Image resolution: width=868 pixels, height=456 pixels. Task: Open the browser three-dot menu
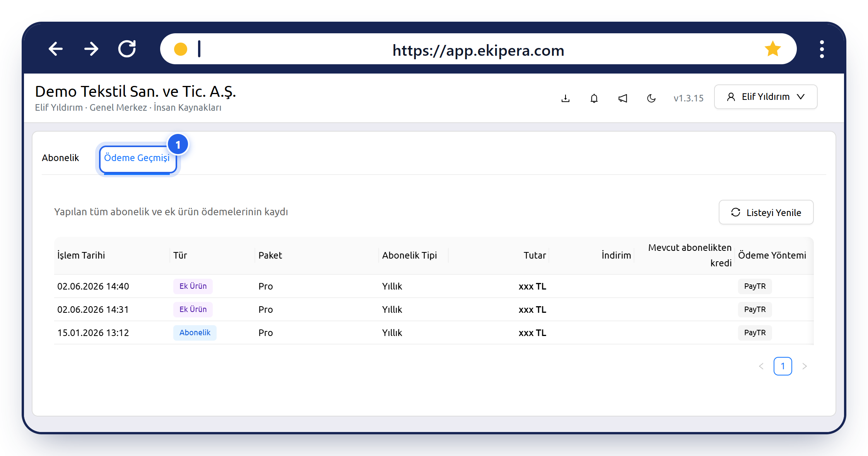click(822, 49)
